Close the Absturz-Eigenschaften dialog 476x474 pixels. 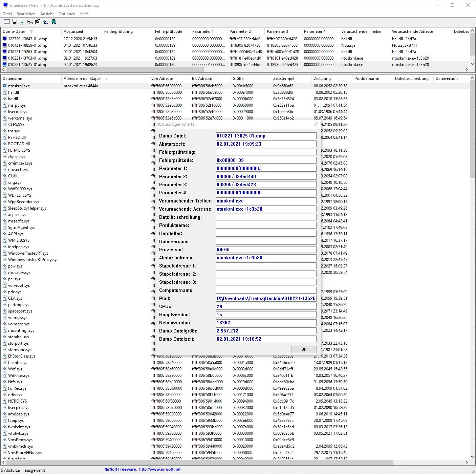click(x=316, y=124)
